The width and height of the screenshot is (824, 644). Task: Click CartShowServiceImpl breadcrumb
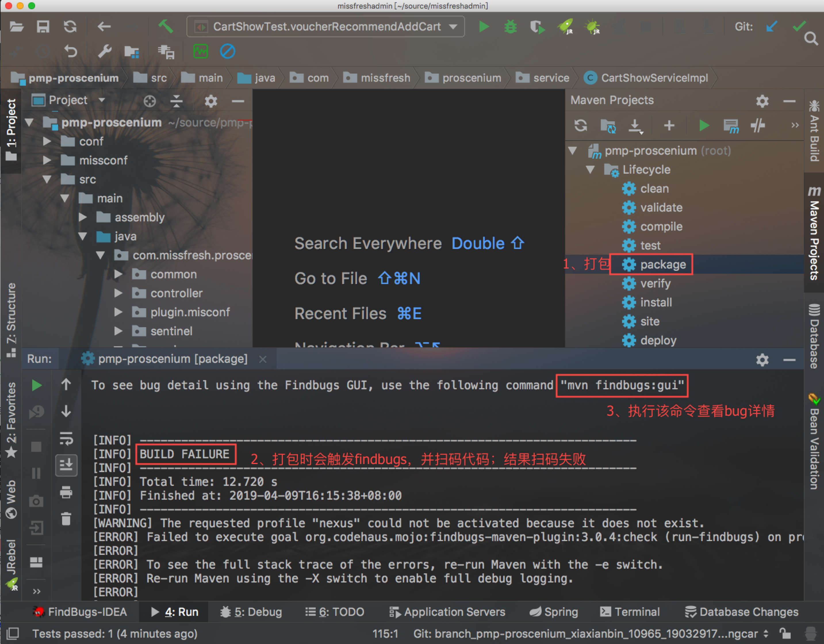[646, 78]
